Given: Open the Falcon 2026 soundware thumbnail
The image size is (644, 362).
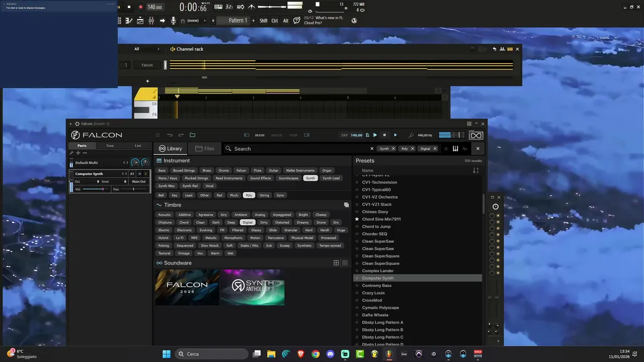Looking at the screenshot, I should (x=187, y=288).
